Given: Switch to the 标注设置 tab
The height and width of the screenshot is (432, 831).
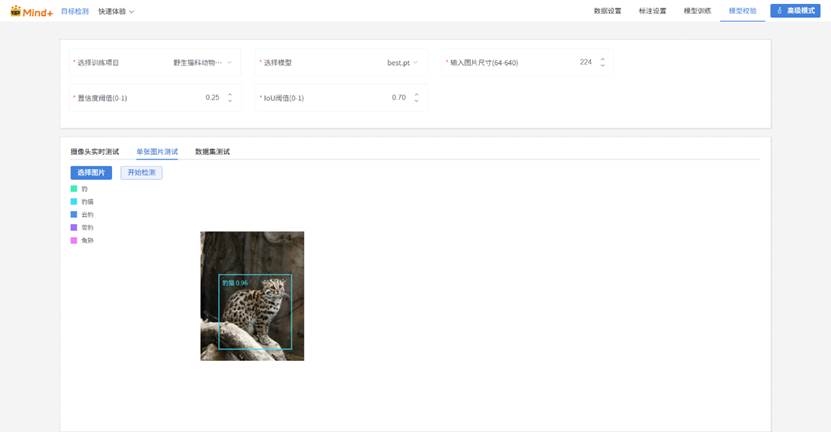Looking at the screenshot, I should [652, 11].
